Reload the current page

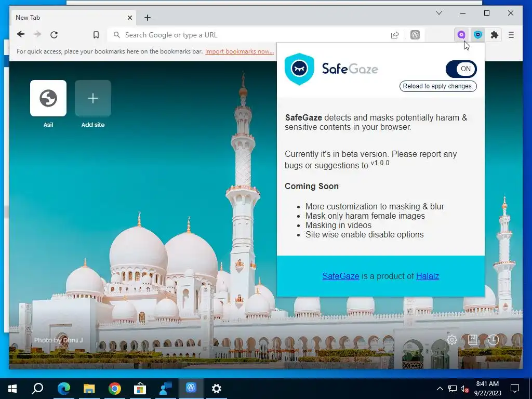click(54, 35)
